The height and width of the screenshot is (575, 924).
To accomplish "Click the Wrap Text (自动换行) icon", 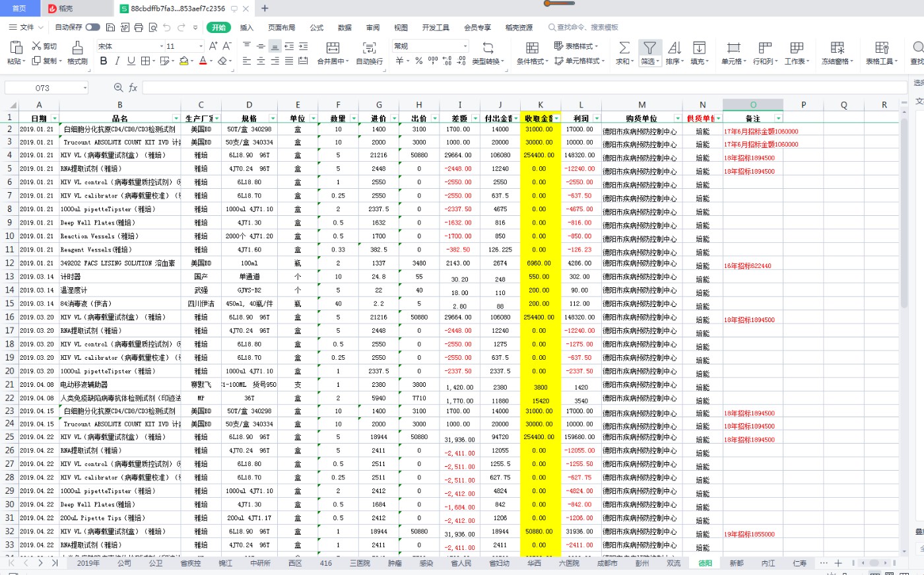I will (369, 48).
